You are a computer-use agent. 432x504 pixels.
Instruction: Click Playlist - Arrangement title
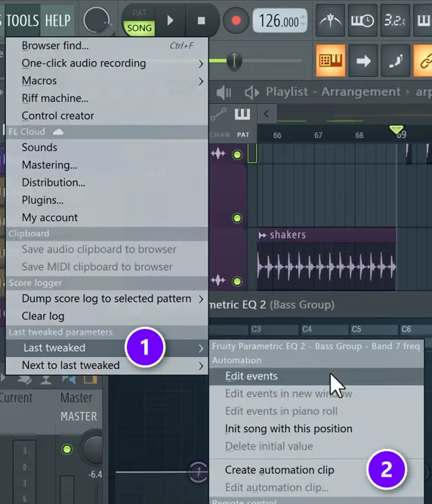333,92
